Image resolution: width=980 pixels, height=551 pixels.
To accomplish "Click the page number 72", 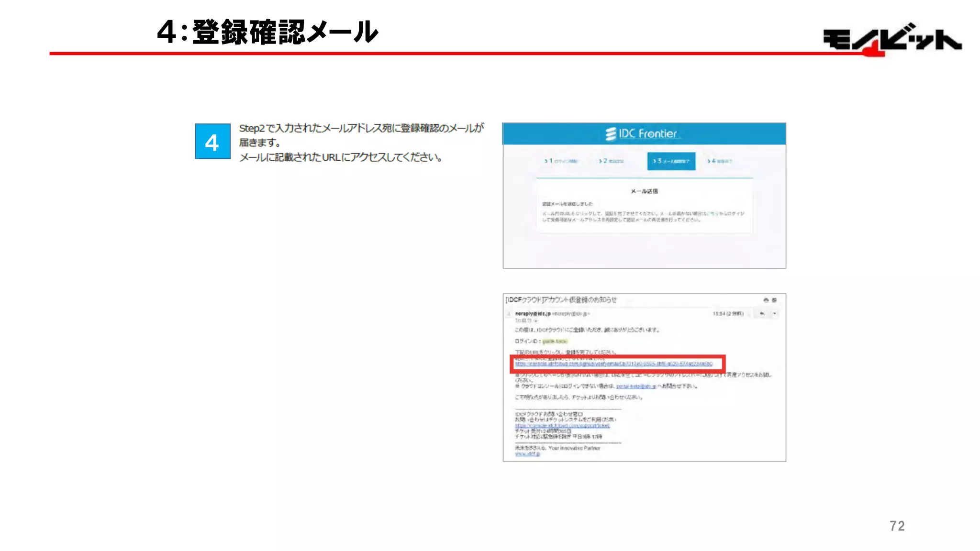I will click(897, 526).
